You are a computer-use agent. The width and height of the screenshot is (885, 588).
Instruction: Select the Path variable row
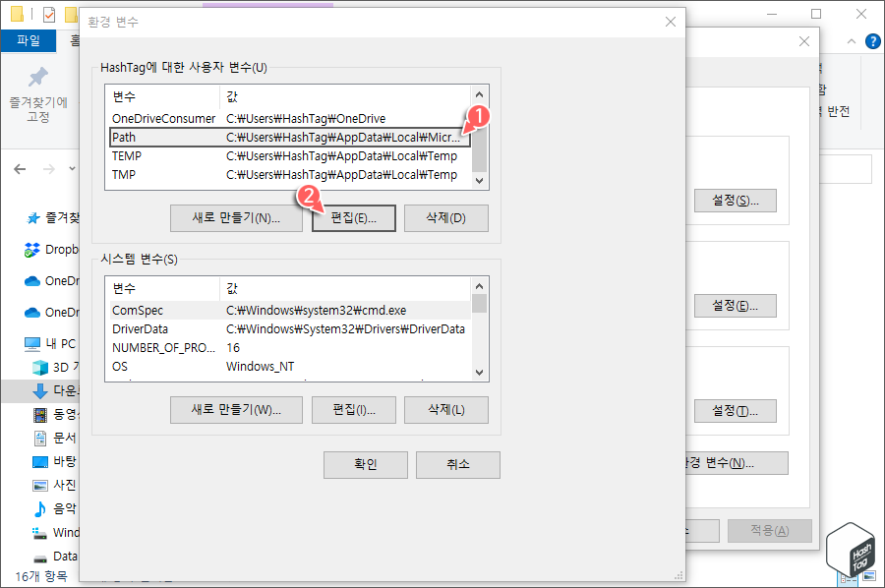pos(246,137)
